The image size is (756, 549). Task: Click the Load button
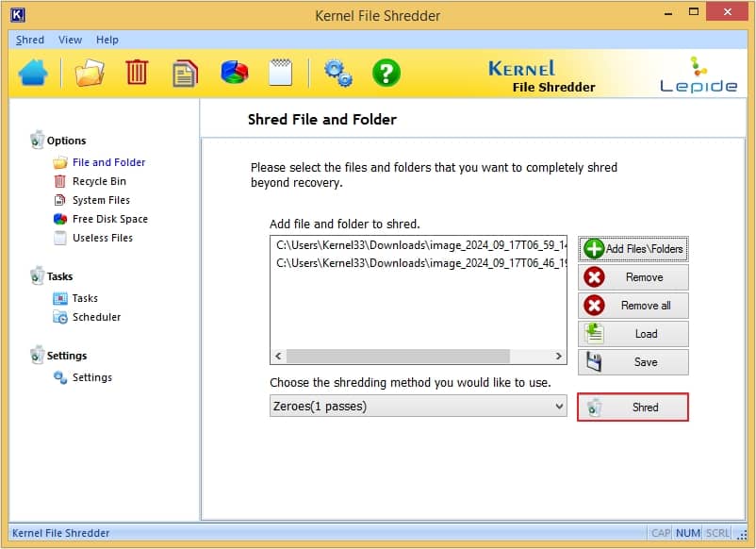coord(633,334)
